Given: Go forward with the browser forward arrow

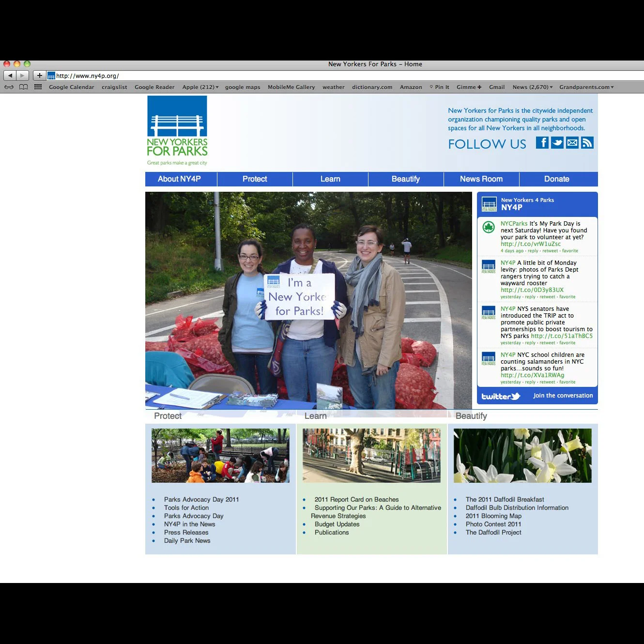Looking at the screenshot, I should [22, 76].
